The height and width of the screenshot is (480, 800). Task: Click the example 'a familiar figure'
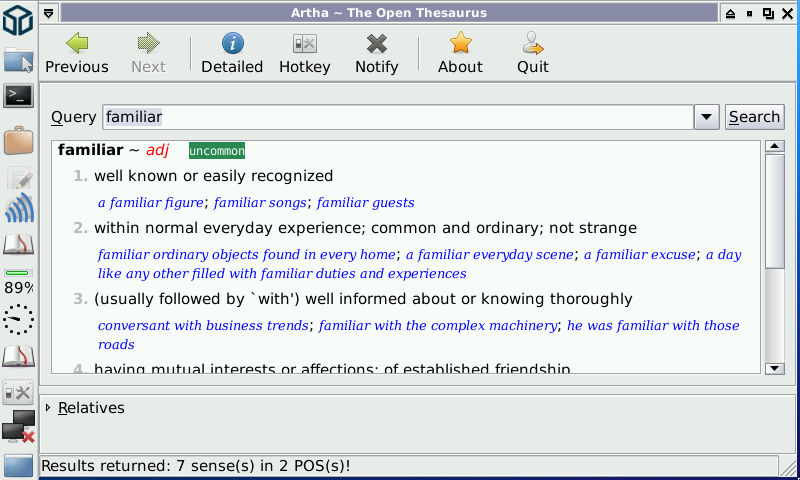[151, 203]
